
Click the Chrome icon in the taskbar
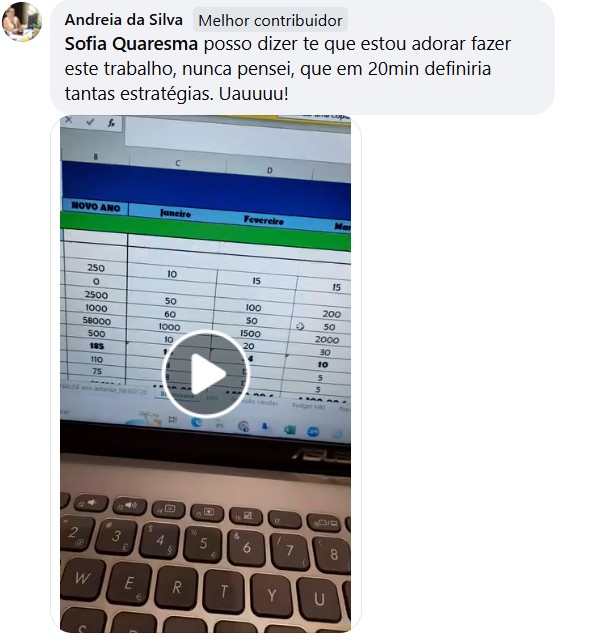pos(243,426)
